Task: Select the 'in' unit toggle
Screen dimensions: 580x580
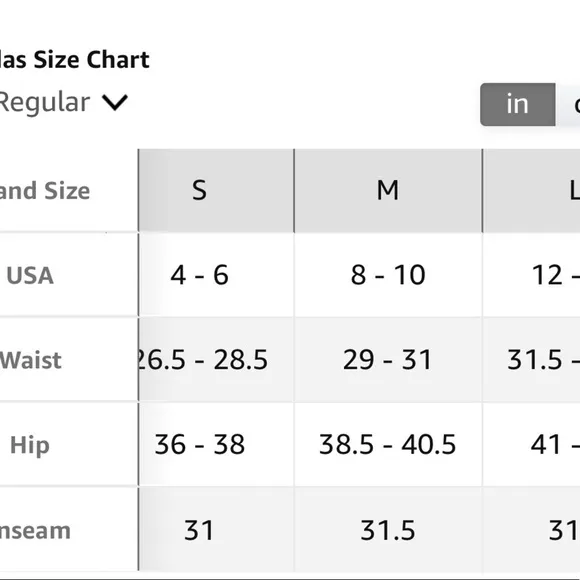Action: coord(517,104)
